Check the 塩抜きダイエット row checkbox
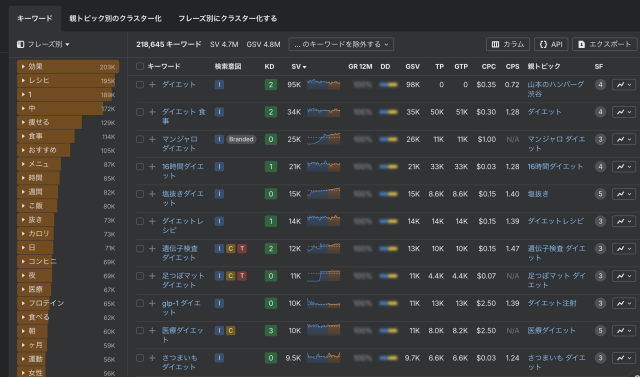Screen dimensions: 640x377 tap(140, 194)
